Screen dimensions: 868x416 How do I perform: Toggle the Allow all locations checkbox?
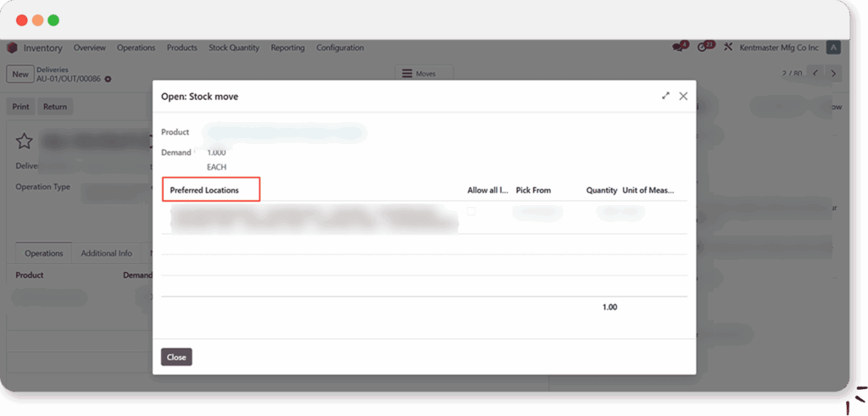[471, 212]
